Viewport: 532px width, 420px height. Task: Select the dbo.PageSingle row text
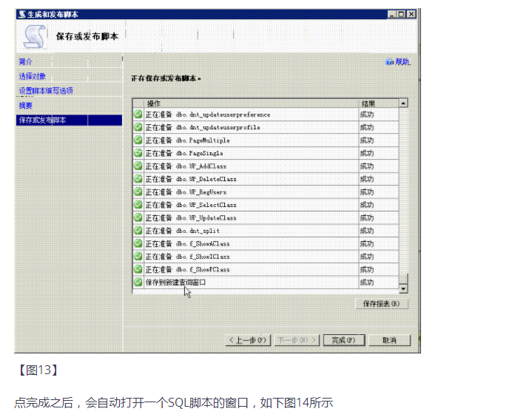(x=184, y=153)
